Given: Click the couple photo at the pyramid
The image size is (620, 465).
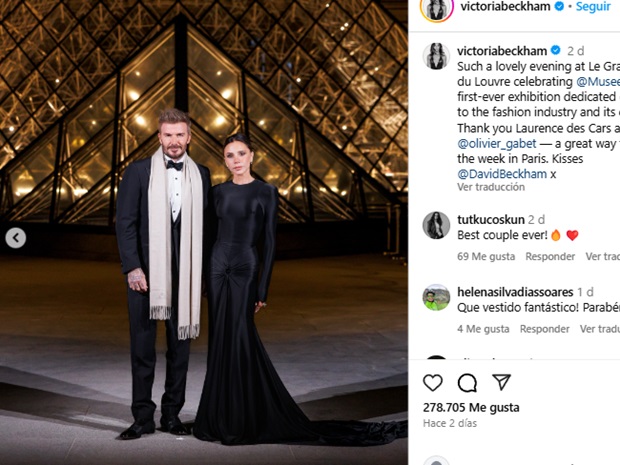Looking at the screenshot, I should [204, 232].
